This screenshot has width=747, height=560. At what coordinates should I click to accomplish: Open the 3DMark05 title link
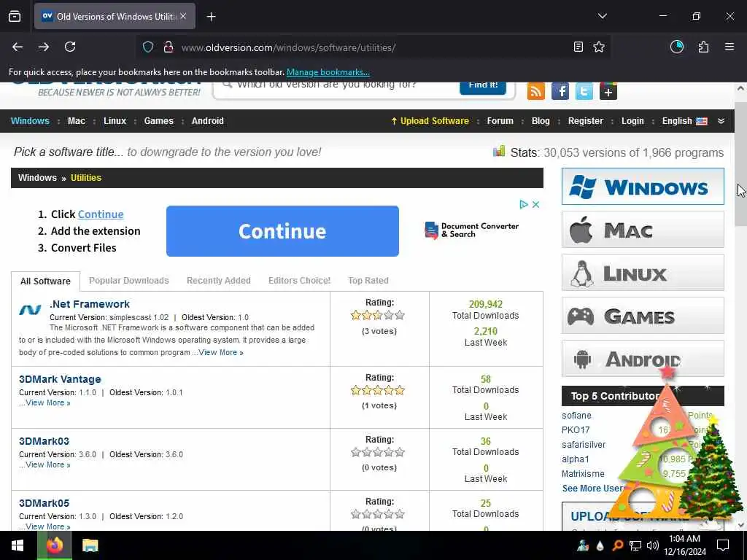[x=44, y=503]
